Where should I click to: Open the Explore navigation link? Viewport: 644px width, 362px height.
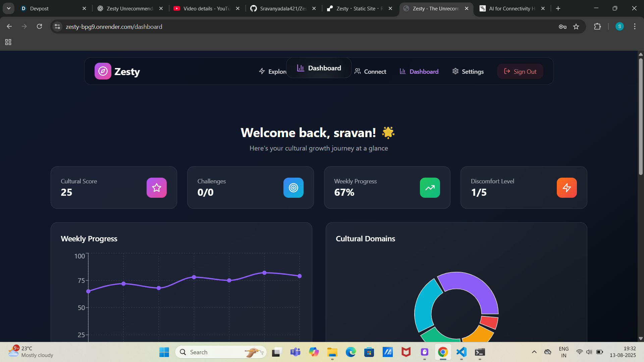272,71
